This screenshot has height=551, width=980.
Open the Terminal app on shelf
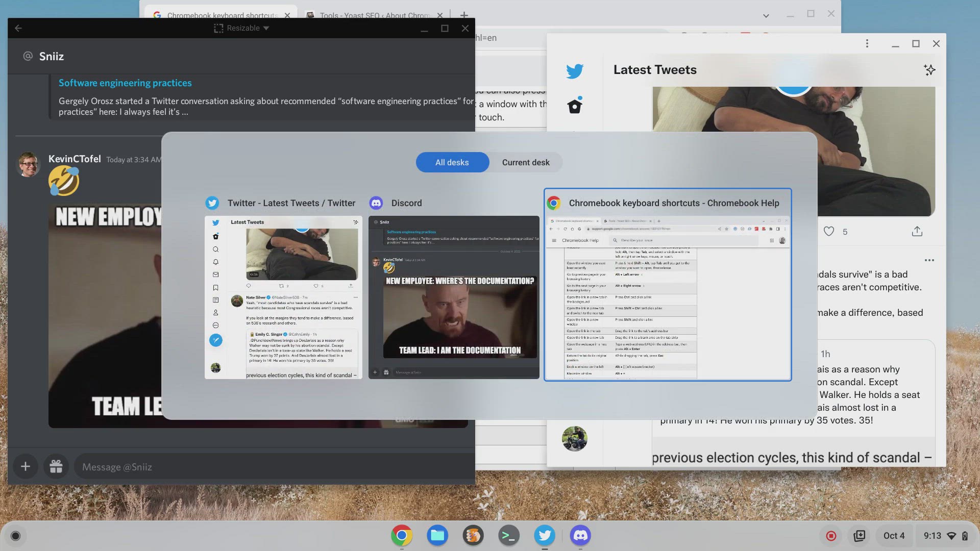[509, 535]
